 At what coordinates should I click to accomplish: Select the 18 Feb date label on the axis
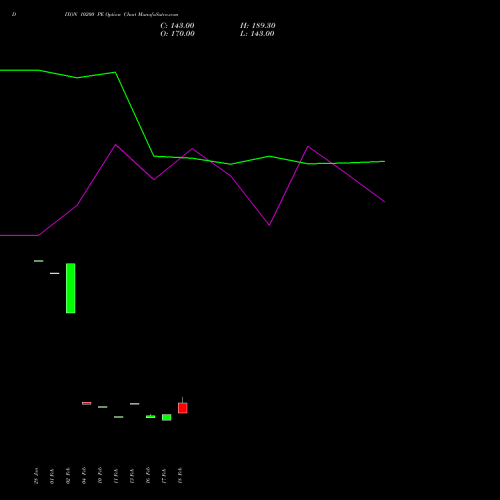[x=180, y=476]
